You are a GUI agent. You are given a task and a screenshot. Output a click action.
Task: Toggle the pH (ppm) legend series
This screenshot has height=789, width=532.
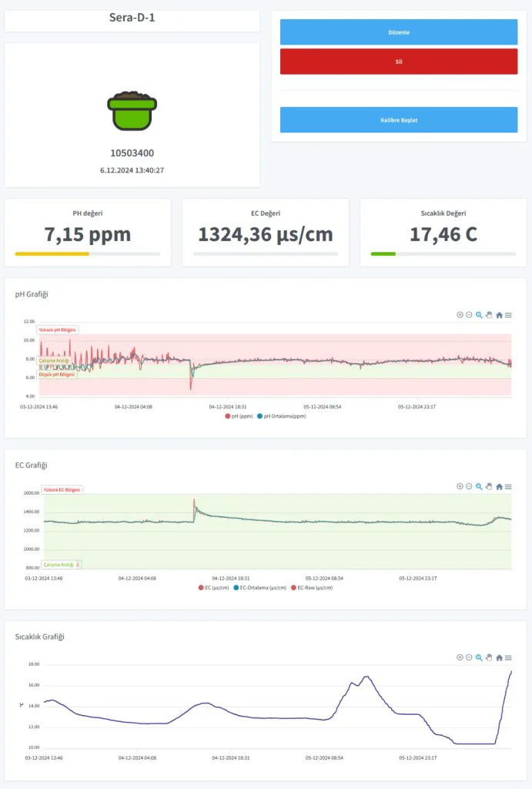point(239,416)
